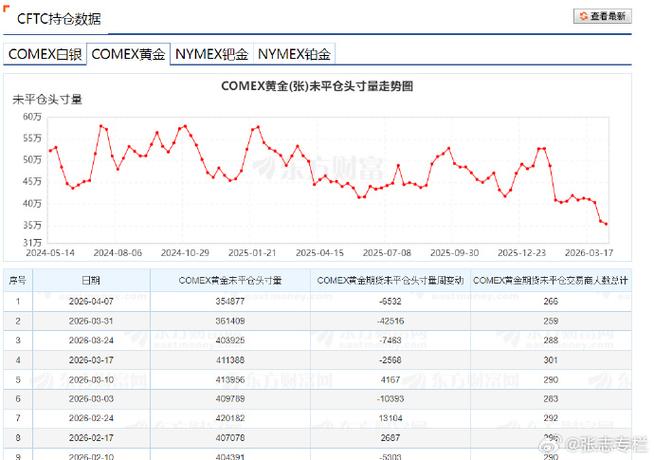Click the weekly change value -2568
654x460 pixels.
pyautogui.click(x=390, y=360)
